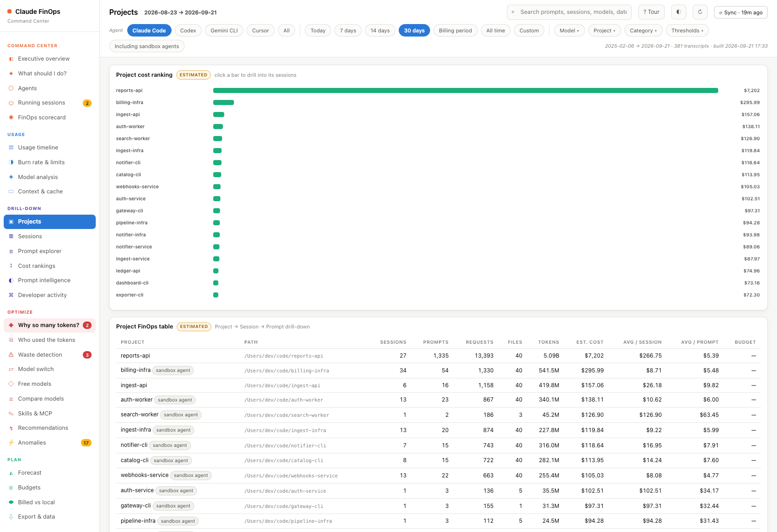This screenshot has width=777, height=532.
Task: Click the Free models diamond icon
Action: [x=11, y=384]
